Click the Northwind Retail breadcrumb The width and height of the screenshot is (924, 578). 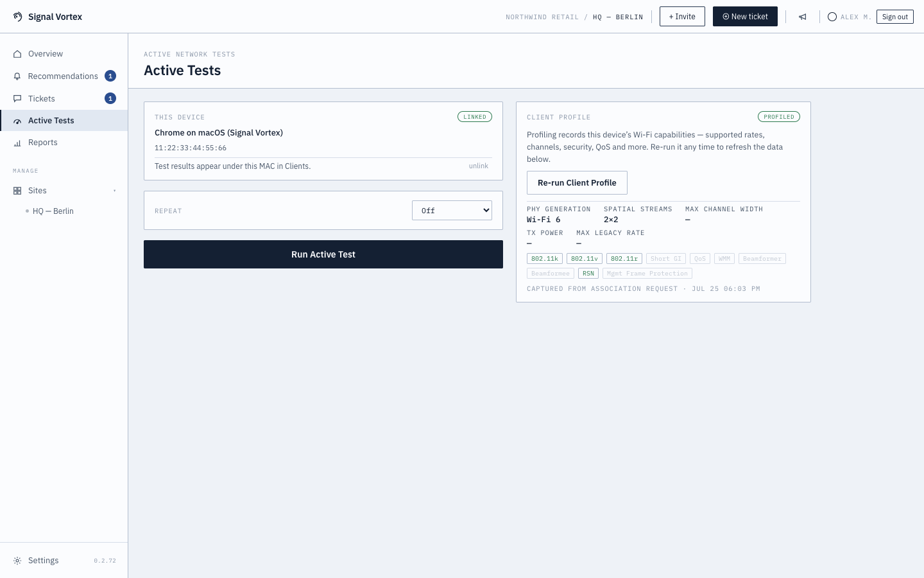(x=542, y=17)
